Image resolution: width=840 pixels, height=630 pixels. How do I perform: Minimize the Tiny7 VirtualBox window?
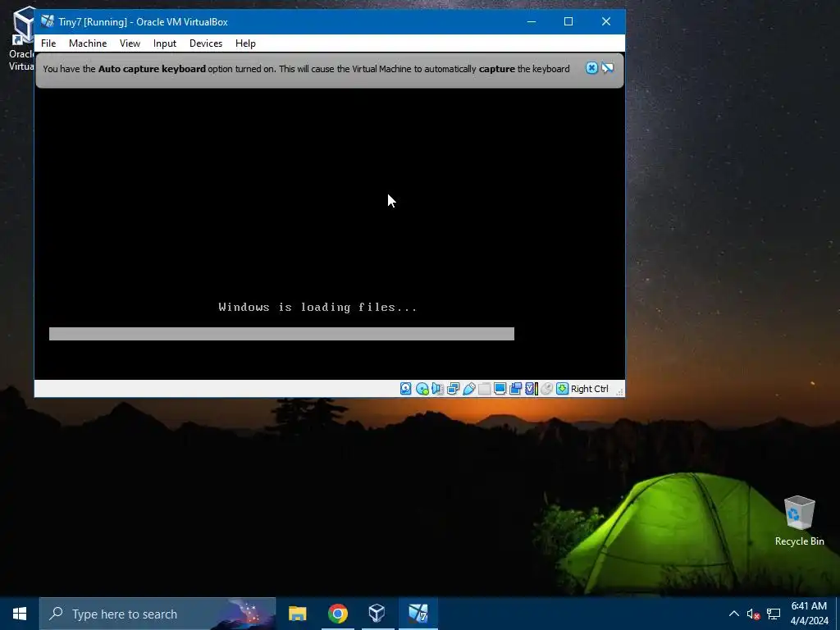point(532,21)
